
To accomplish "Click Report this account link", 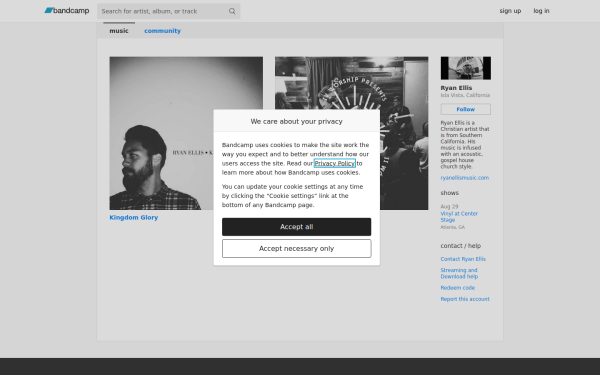I will point(465,299).
